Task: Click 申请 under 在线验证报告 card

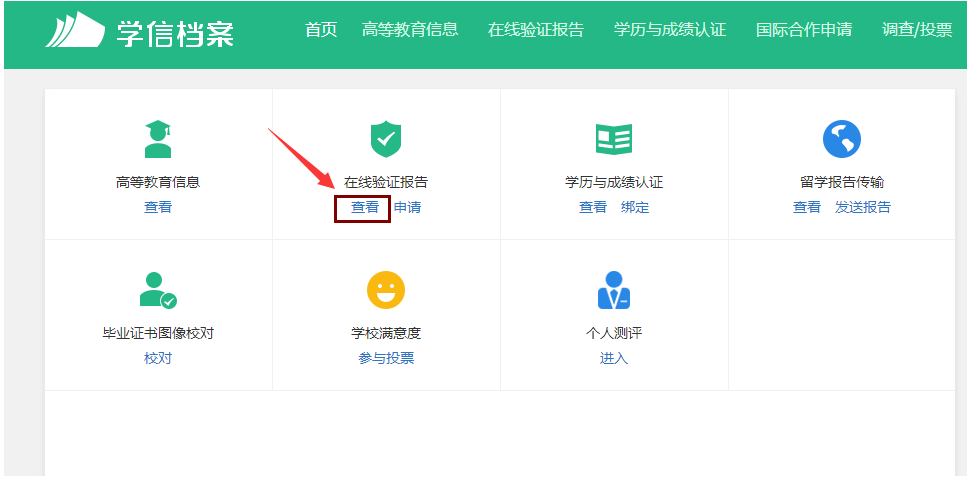Action: click(x=407, y=207)
